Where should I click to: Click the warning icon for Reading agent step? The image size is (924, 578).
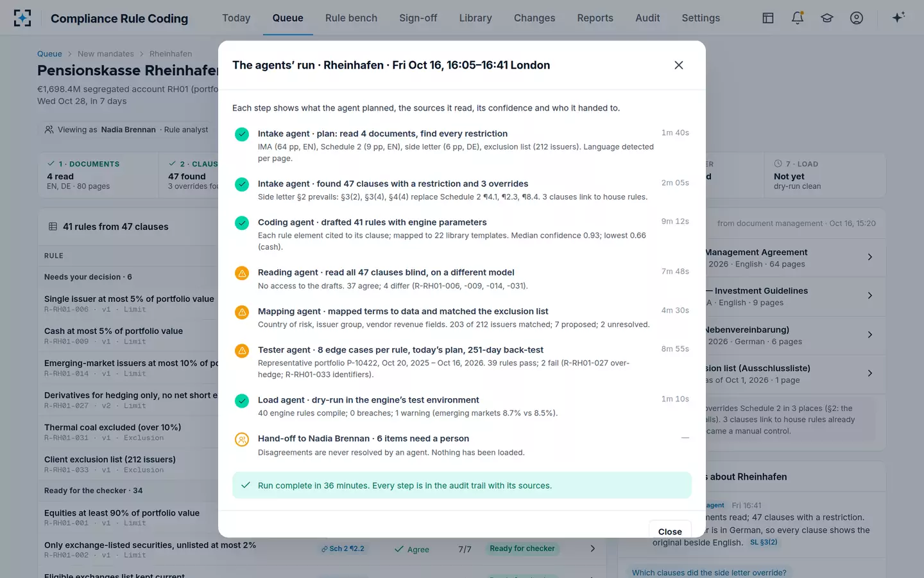(x=242, y=273)
